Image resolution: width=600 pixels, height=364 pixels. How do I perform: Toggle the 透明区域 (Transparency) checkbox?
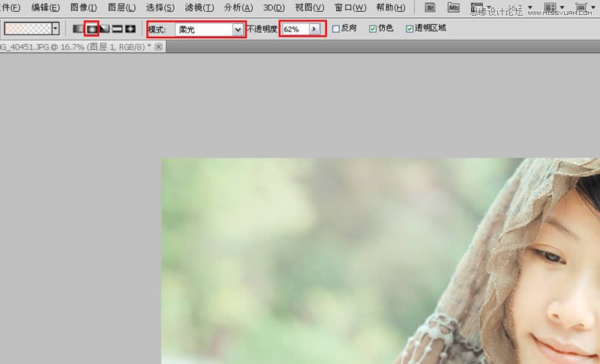(x=409, y=29)
